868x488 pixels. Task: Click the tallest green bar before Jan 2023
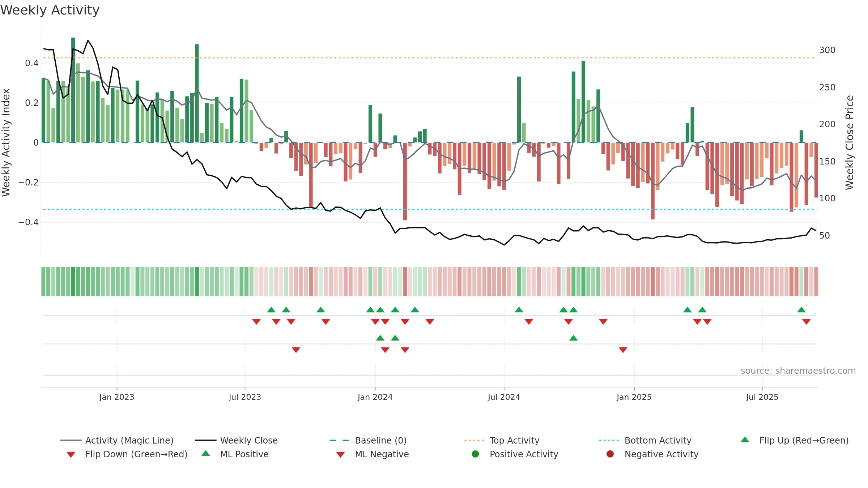pos(73,90)
